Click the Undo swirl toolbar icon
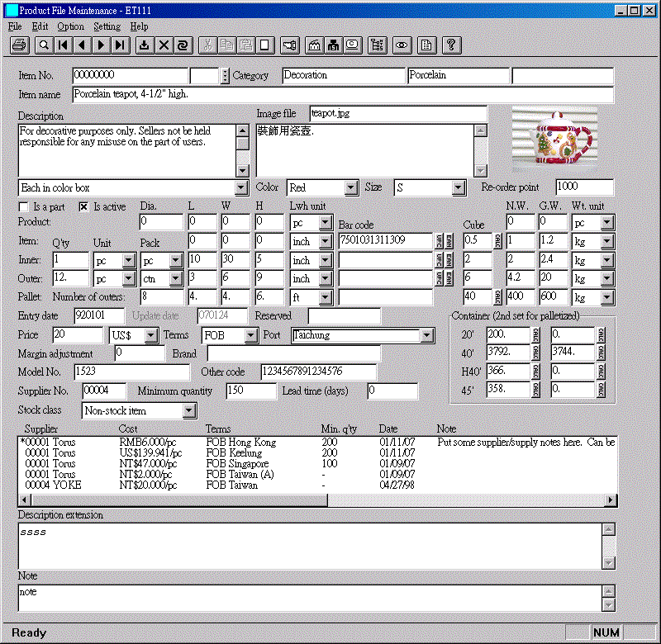Viewport: 661px width, 644px height. point(183,45)
